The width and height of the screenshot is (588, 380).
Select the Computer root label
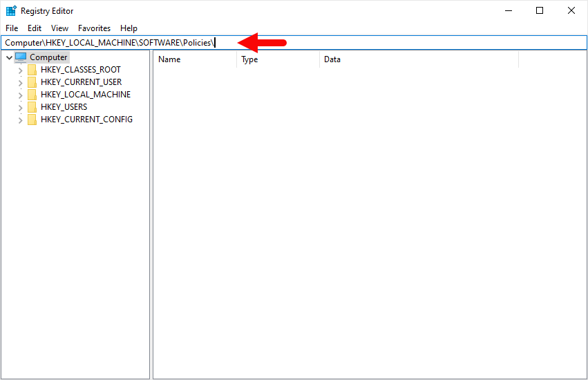pos(48,57)
